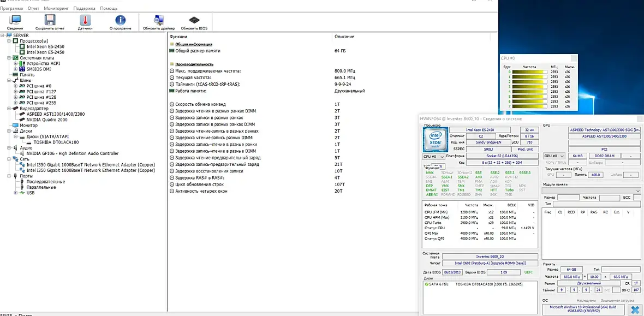Select the SMBIOS DMI node in tree

(39, 69)
